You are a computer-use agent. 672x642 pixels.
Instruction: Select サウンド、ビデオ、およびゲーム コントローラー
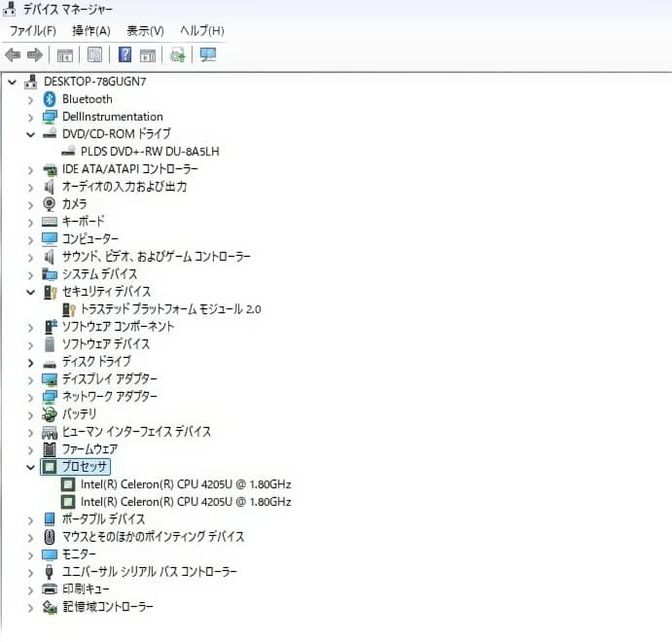pos(157,256)
